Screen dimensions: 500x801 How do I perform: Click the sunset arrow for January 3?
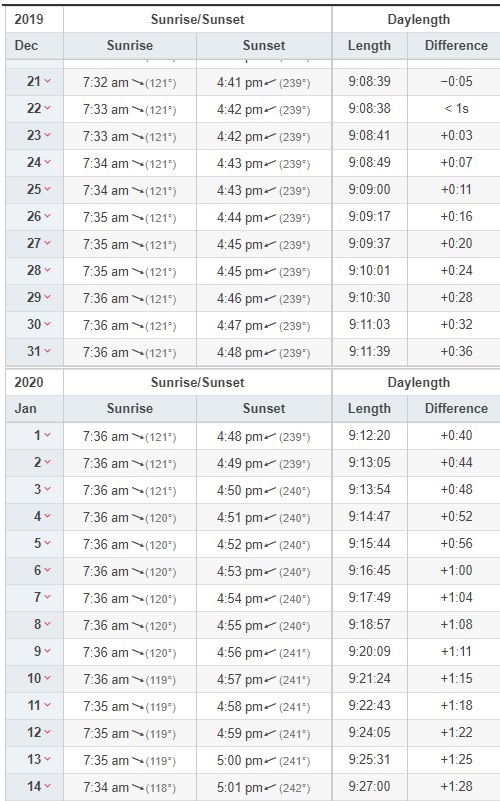[270, 490]
